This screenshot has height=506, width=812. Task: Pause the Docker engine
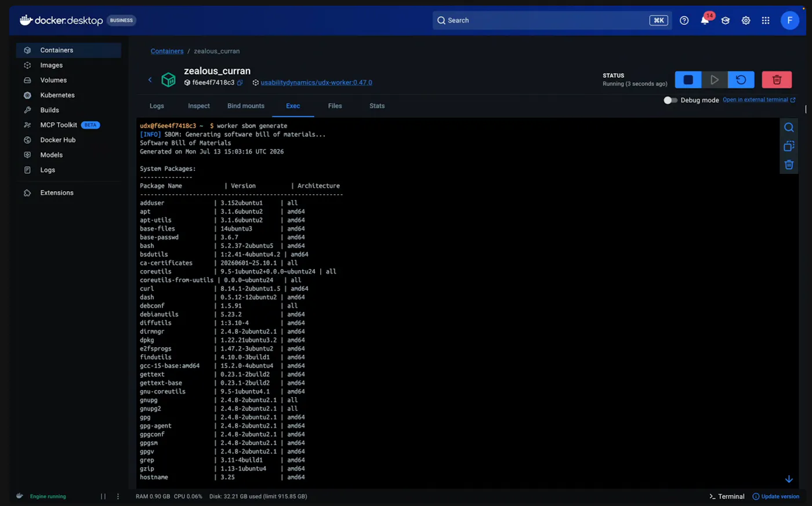coord(103,497)
